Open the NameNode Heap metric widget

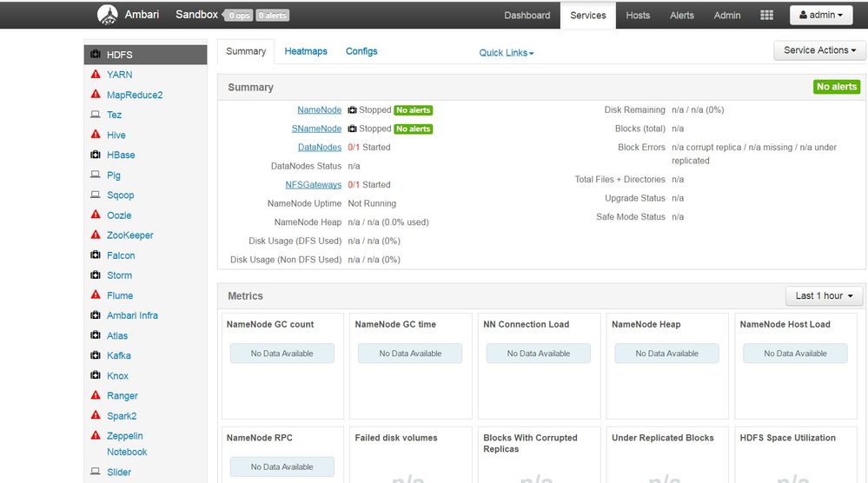[667, 367]
